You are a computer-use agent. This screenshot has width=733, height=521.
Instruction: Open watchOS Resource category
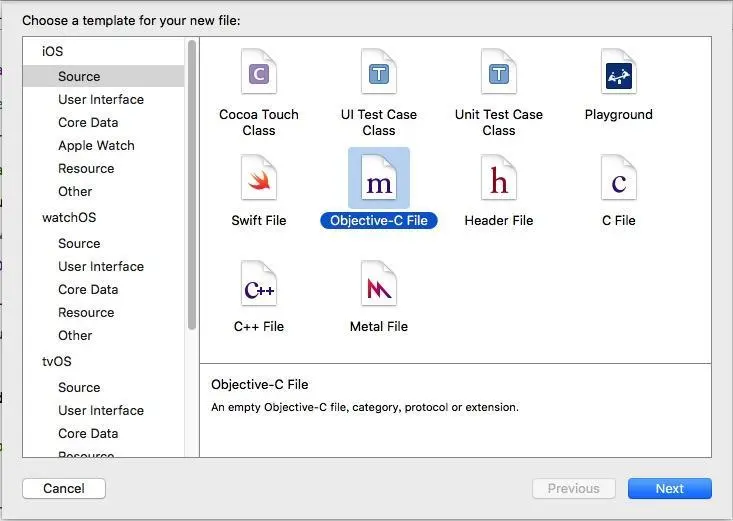86,312
